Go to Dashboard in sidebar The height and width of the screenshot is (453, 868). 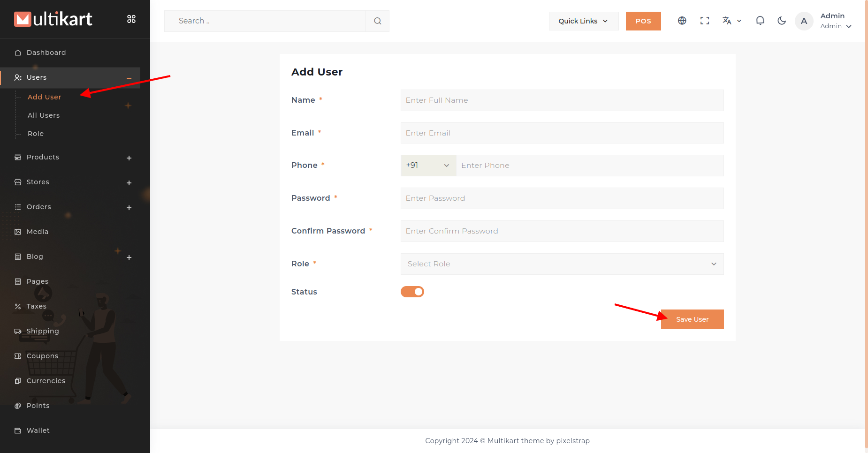[x=46, y=53]
